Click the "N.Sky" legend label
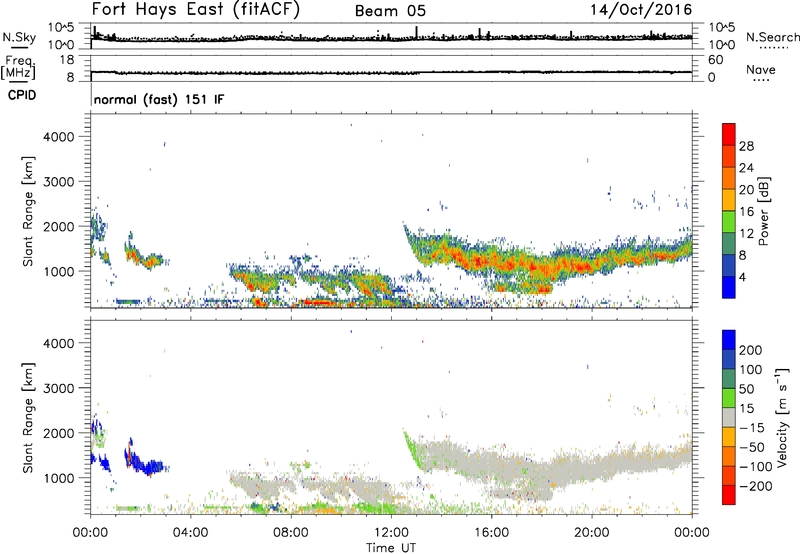The width and height of the screenshot is (800, 554). 19,37
